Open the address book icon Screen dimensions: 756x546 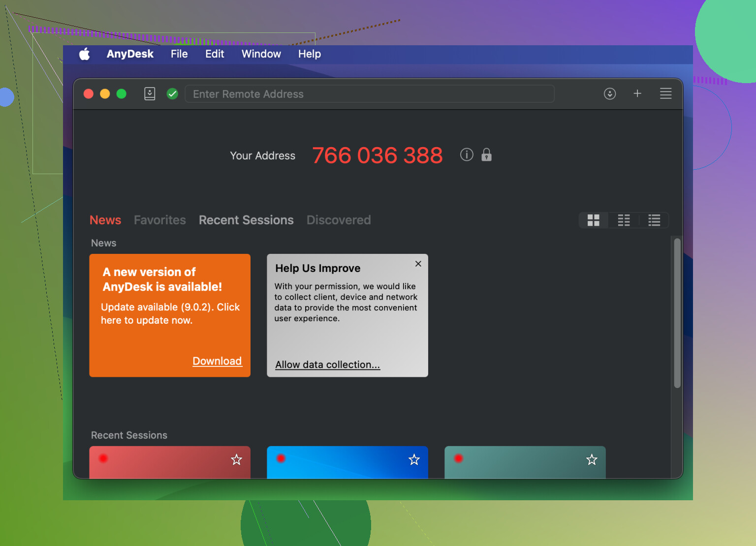pos(150,93)
